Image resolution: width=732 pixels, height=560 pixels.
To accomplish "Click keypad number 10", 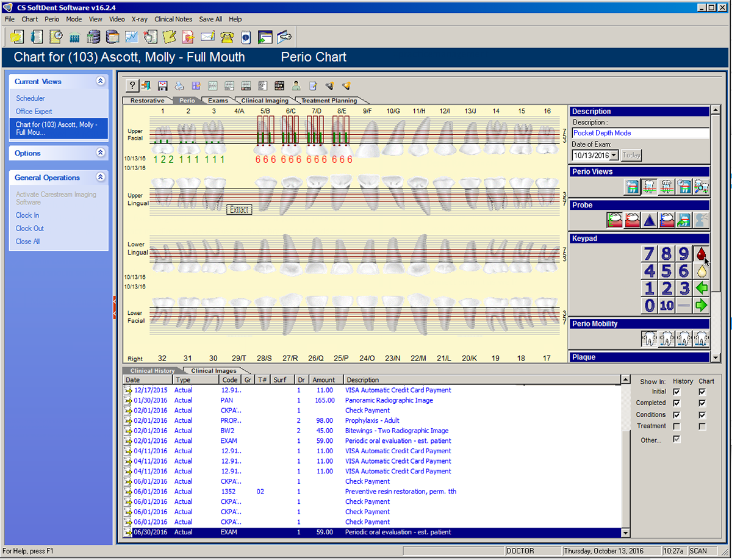I will tap(667, 305).
